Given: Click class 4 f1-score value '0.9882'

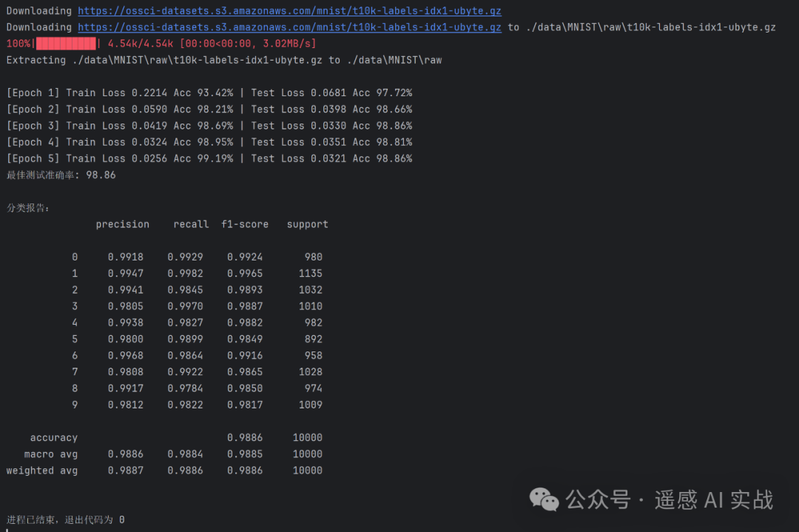Looking at the screenshot, I should pos(245,323).
